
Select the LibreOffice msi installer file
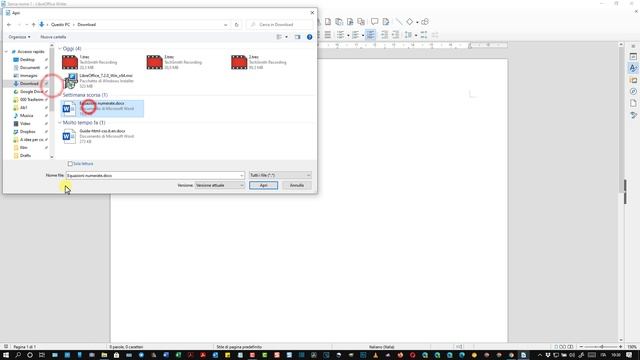[102, 81]
